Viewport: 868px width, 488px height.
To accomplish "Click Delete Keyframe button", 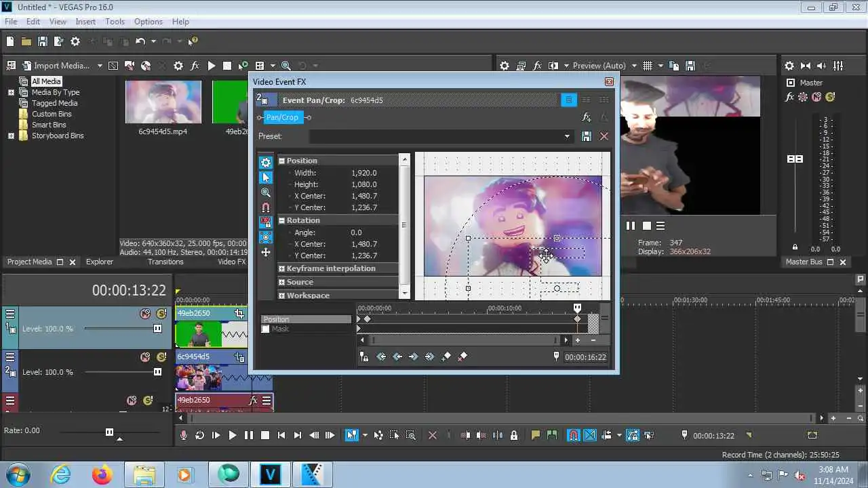I will coord(462,357).
